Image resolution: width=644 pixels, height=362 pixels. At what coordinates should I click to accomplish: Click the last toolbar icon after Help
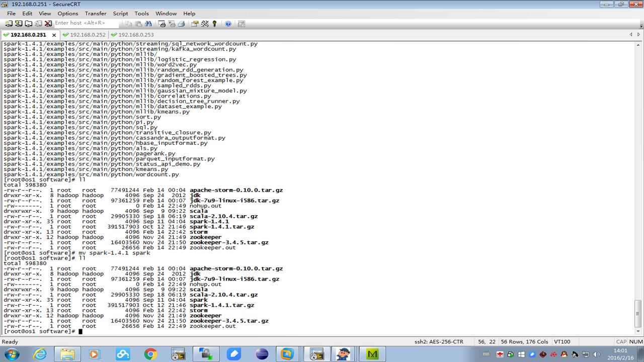click(242, 24)
